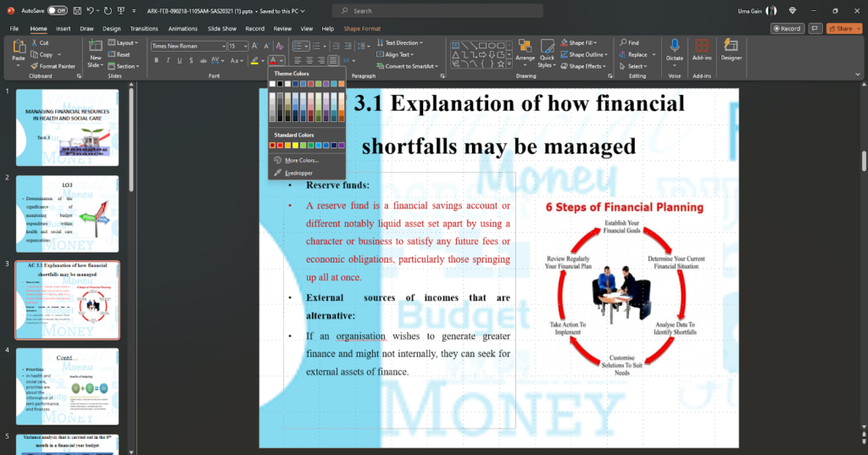Click the Save icon in title bar

tap(76, 11)
